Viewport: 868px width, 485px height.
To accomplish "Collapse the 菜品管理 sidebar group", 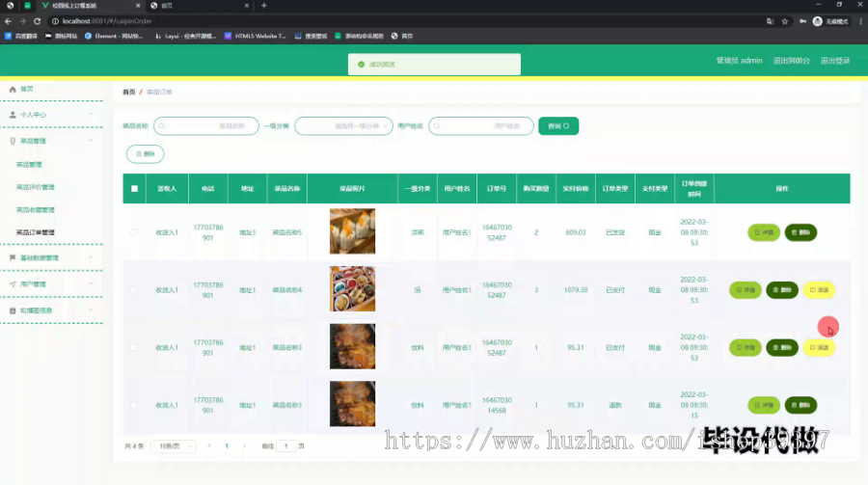I will [51, 141].
